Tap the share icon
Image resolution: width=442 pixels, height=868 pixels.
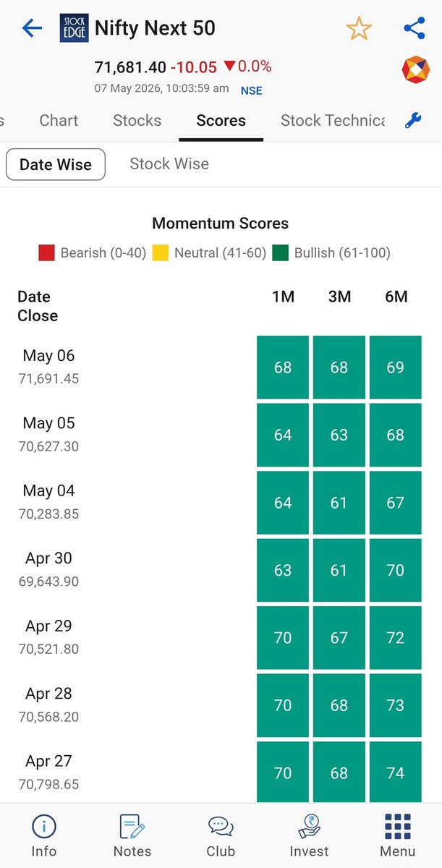coord(414,28)
